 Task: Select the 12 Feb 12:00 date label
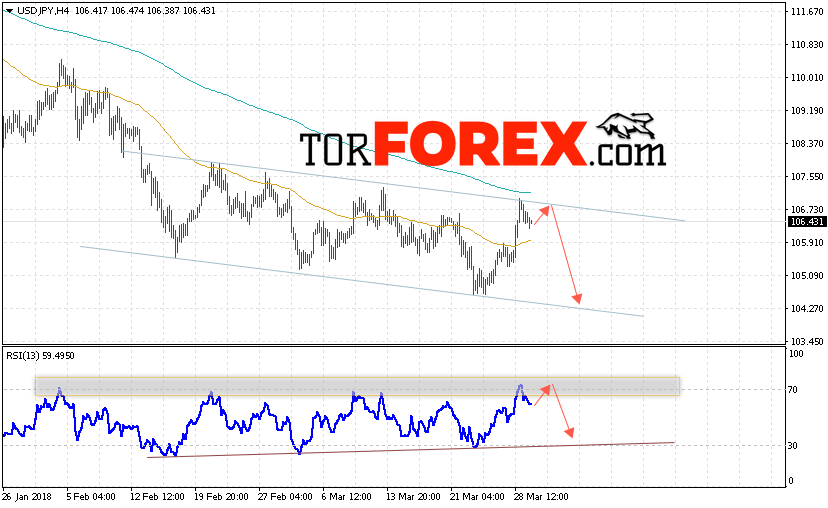point(157,497)
